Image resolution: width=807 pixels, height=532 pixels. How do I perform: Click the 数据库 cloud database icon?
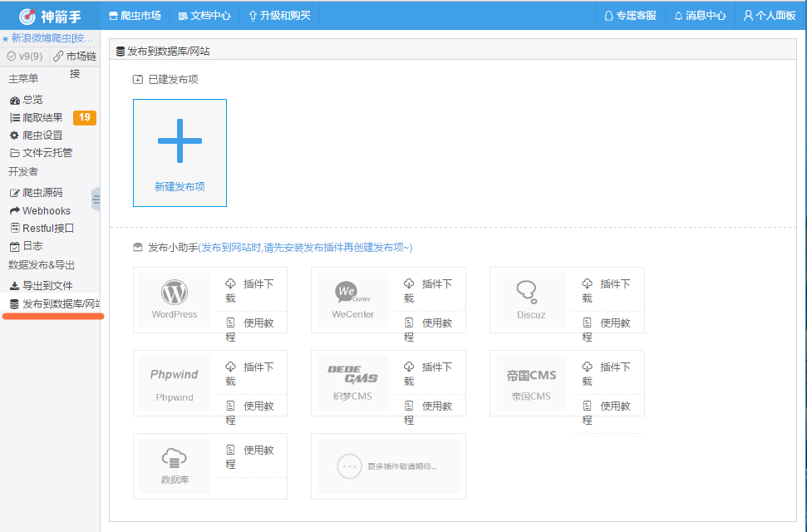click(x=175, y=457)
